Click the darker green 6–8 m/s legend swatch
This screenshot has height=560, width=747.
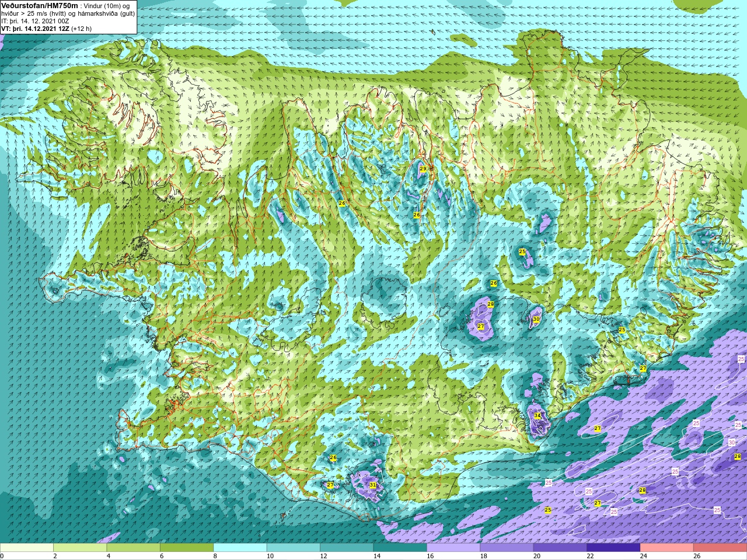click(187, 547)
